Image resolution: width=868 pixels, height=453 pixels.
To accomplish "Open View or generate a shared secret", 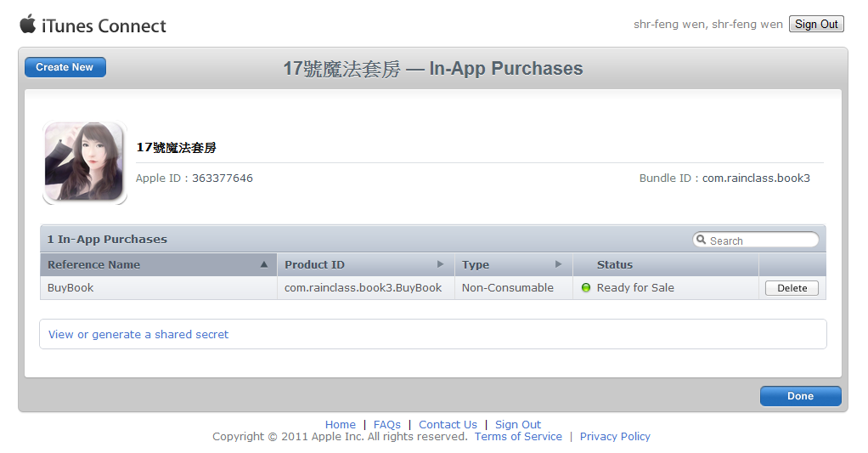I will [138, 335].
